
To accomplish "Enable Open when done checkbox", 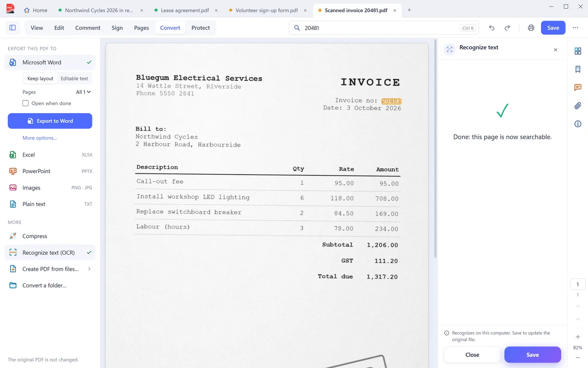I will pos(26,103).
